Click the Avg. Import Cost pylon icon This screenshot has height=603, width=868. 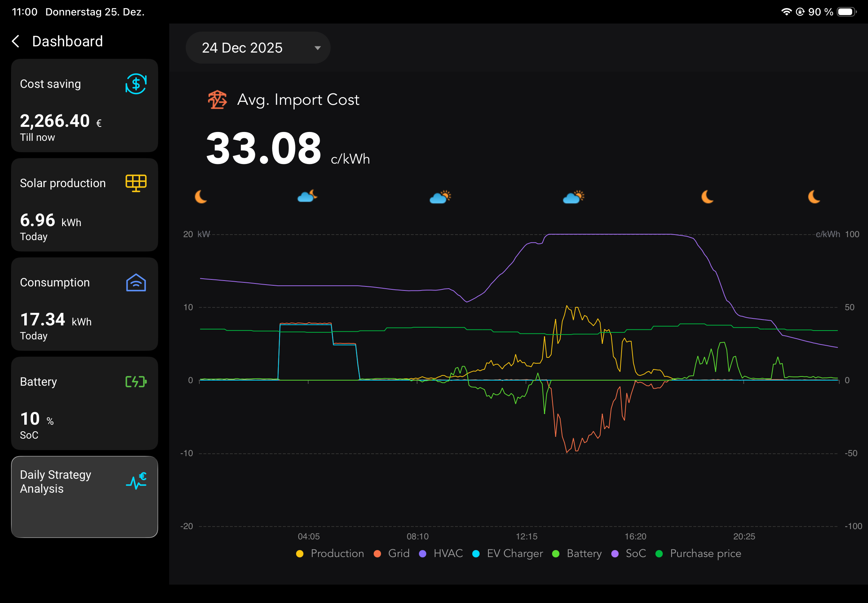point(217,100)
